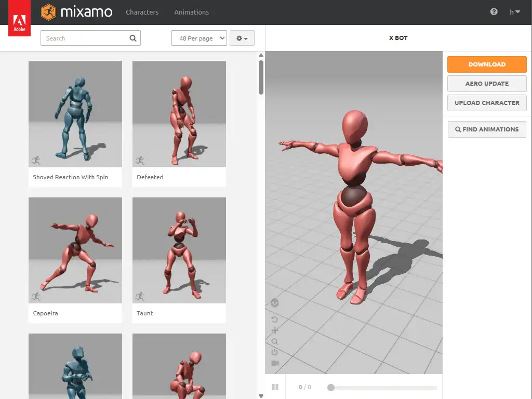Viewport: 532px width, 399px height.
Task: Expand the gear settings dropdown
Action: pos(242,38)
